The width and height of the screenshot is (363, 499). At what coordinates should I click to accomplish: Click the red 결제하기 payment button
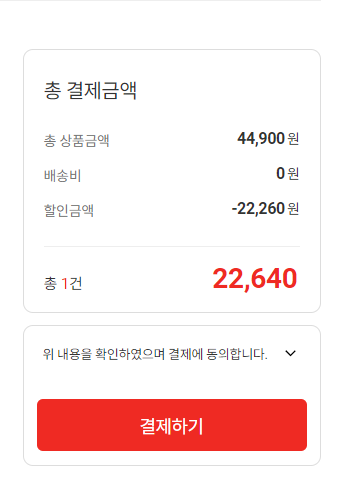click(172, 425)
